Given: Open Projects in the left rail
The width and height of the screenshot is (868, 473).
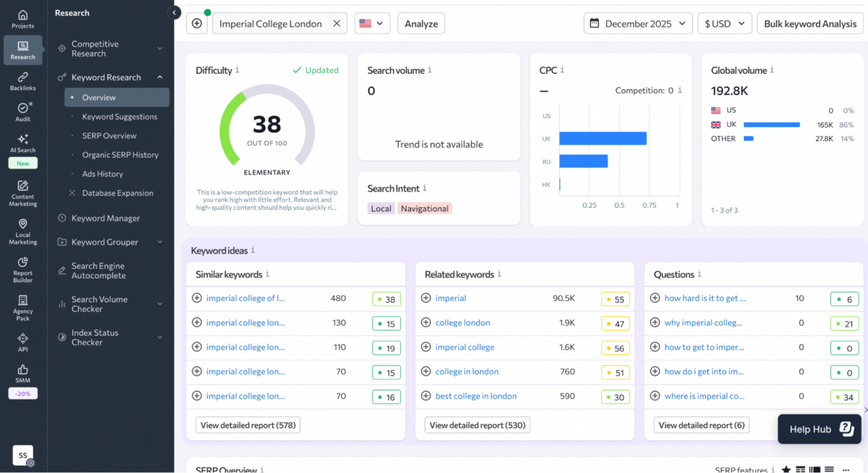Looking at the screenshot, I should 22,20.
